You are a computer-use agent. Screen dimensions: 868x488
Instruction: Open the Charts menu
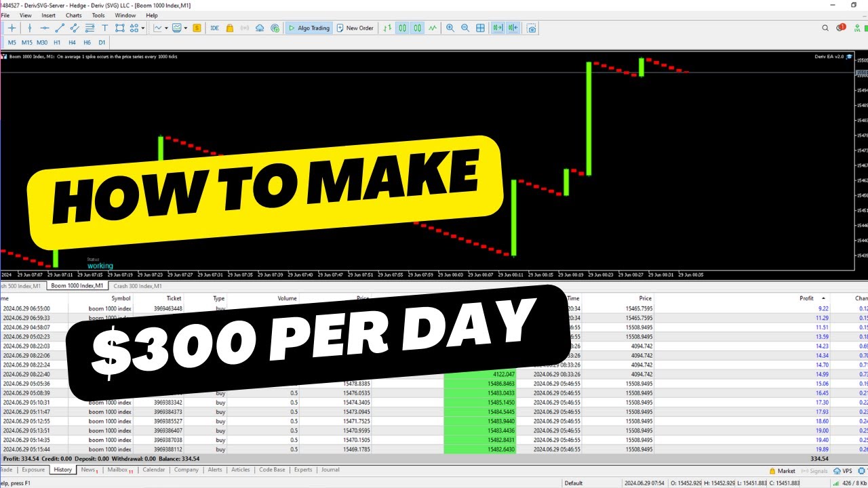click(73, 15)
